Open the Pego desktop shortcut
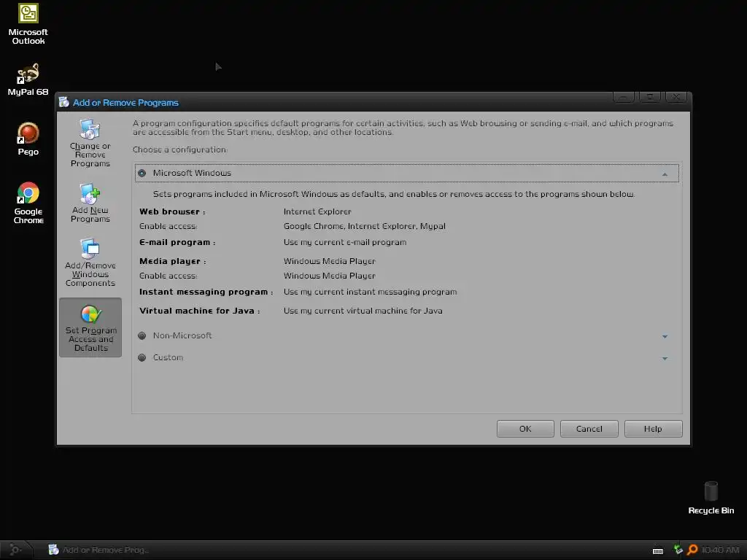Screen dimensions: 747x560 pos(28,139)
